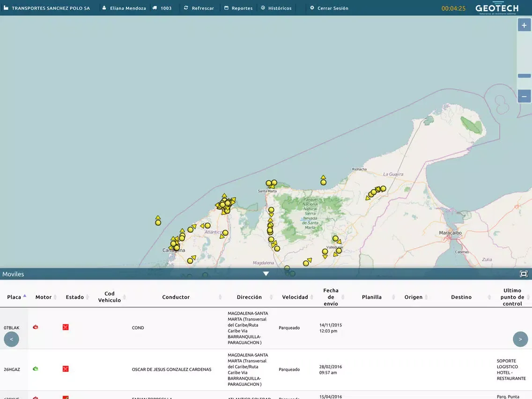This screenshot has height=399, width=532.
Task: Click conductor OSCAR DE JESUS GONZALEZ CARDENAS
Action: (x=172, y=369)
